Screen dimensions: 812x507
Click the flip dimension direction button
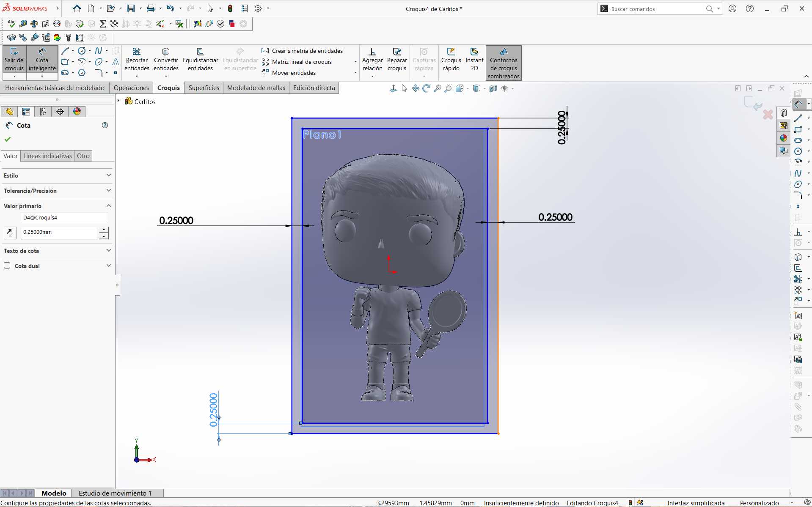coord(10,232)
